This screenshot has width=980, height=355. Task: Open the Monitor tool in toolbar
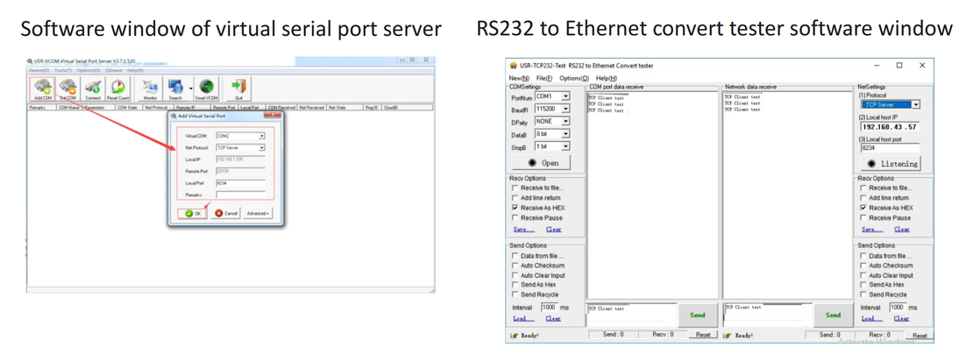coord(150,89)
